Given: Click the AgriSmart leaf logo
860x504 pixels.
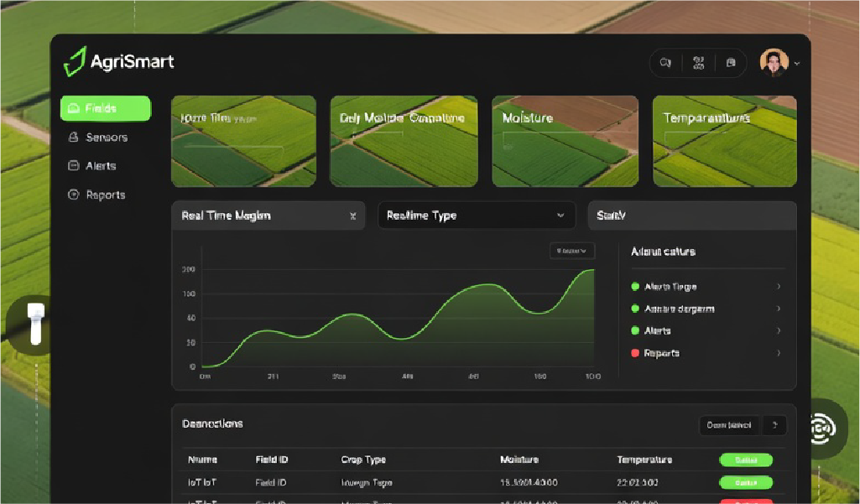Looking at the screenshot, I should [x=76, y=61].
